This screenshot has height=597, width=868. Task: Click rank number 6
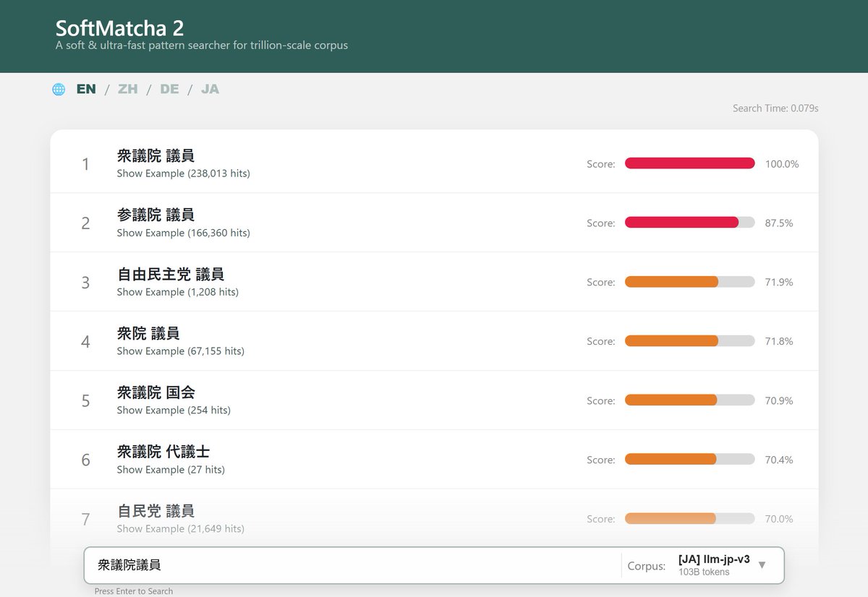pyautogui.click(x=85, y=460)
